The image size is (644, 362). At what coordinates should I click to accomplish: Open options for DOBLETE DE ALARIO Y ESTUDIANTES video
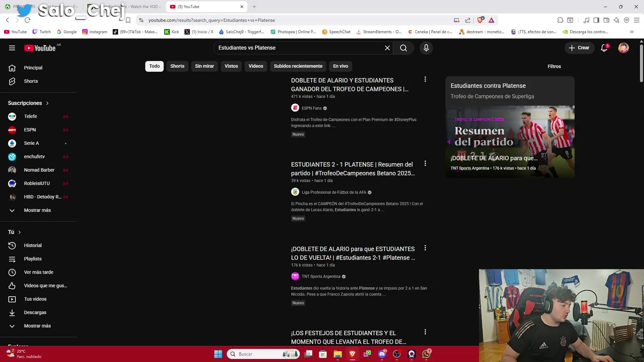coord(425,79)
